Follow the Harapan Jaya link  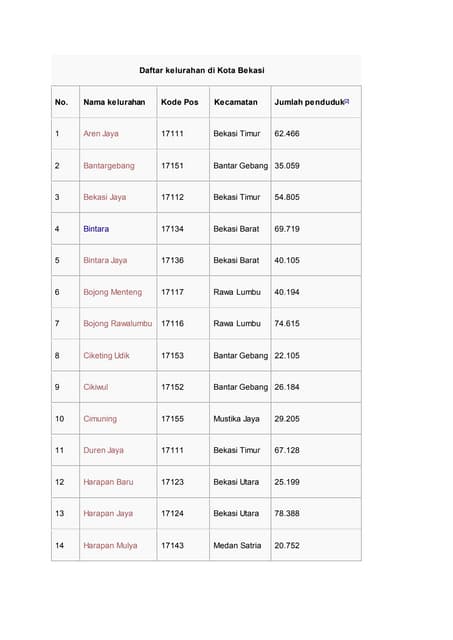tap(108, 513)
